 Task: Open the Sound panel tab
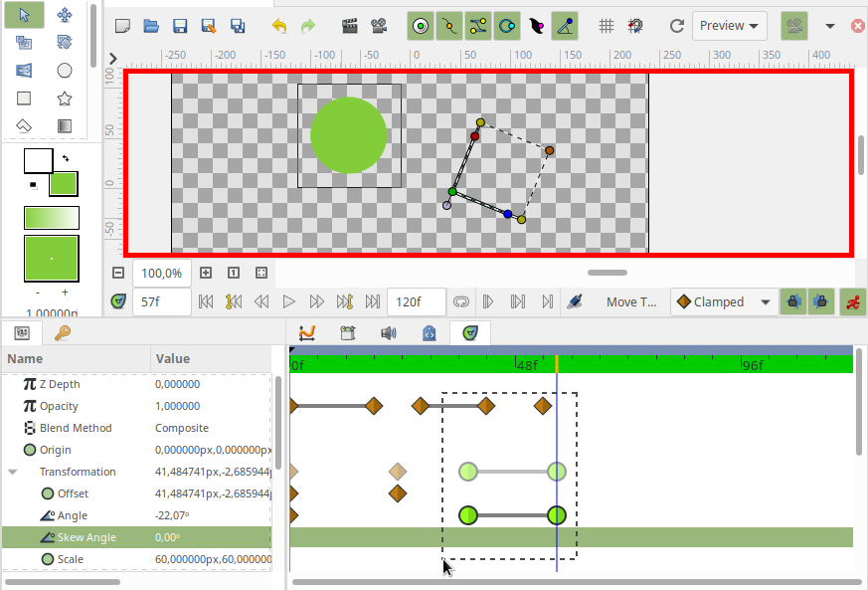(389, 332)
